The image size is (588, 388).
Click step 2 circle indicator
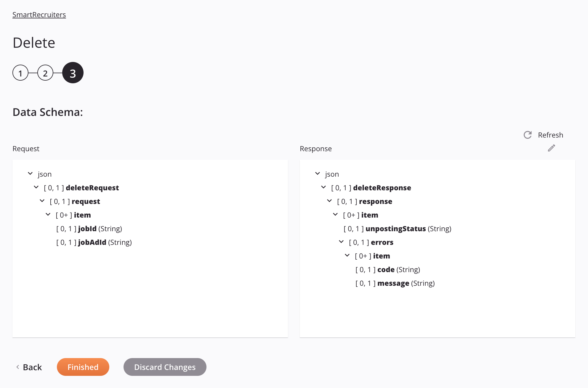(46, 72)
